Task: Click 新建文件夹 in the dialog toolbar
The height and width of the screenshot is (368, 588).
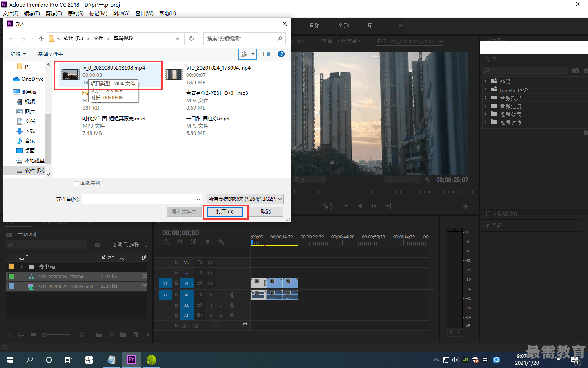Action: [51, 54]
